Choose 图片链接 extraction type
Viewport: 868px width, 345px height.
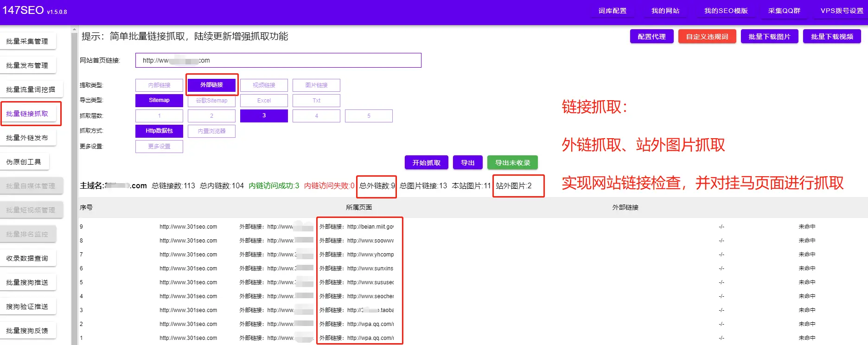coord(316,85)
